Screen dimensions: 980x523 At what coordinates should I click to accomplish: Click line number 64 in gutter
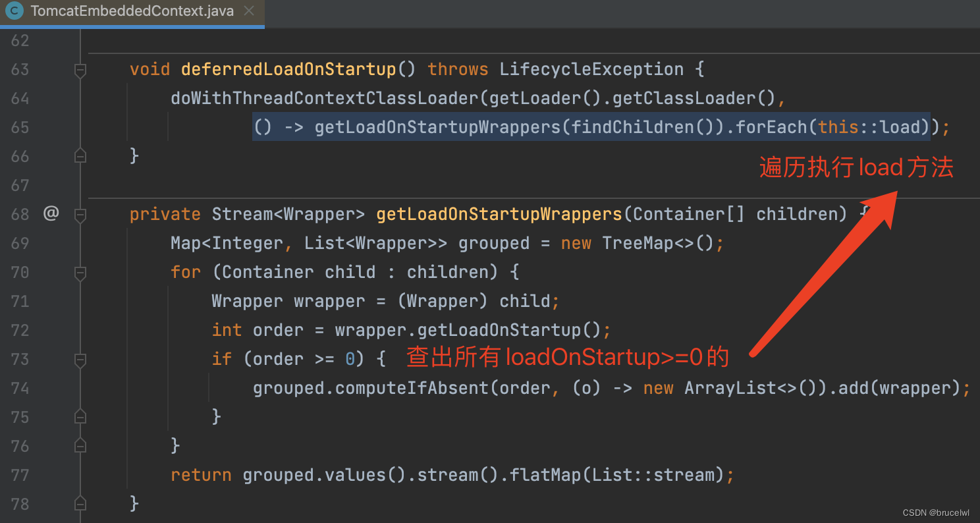click(20, 98)
